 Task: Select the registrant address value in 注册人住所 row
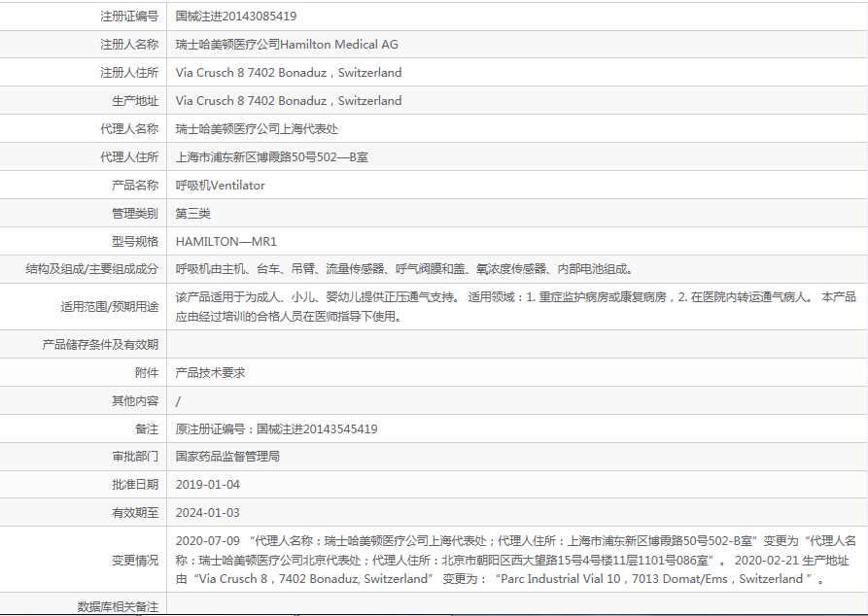(x=289, y=73)
